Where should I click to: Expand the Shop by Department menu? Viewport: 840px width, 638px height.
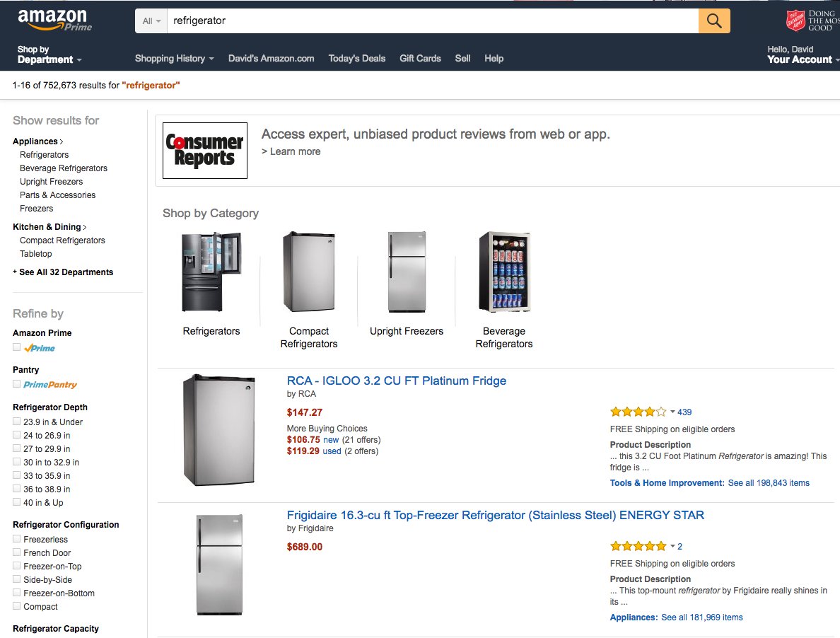[49, 55]
